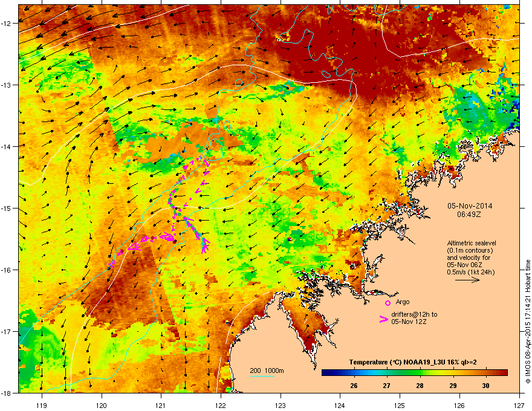Click latitude axis label -15
Viewport: 532px width, 411px height.
click(6, 208)
